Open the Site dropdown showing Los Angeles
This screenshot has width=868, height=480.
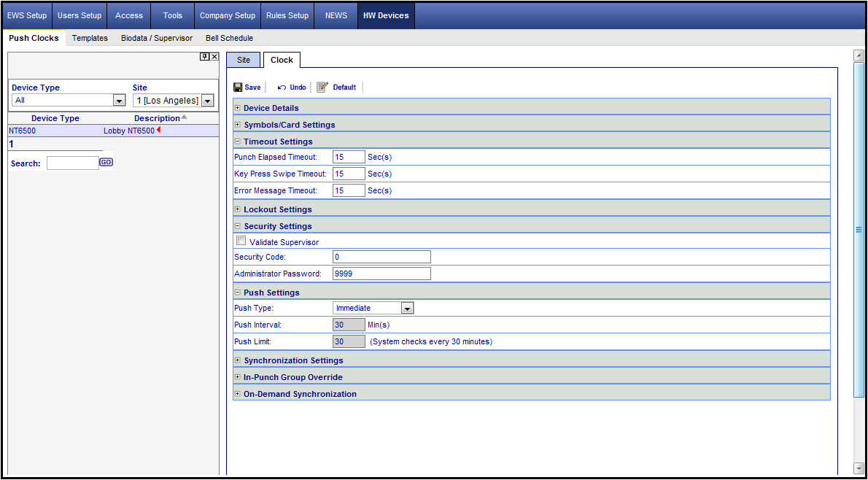tap(208, 100)
